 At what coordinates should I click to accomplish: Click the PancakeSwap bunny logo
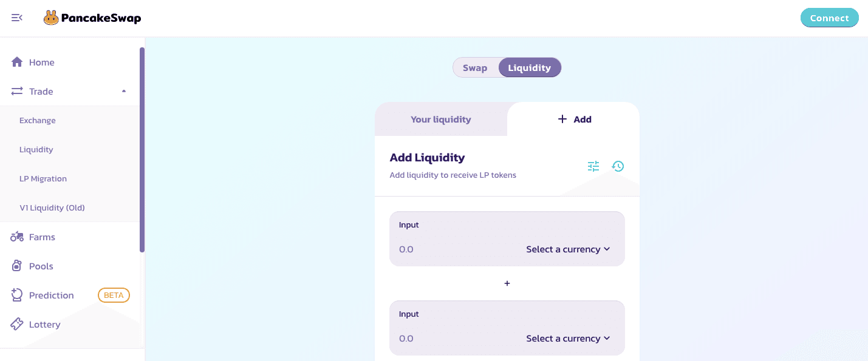(x=51, y=18)
